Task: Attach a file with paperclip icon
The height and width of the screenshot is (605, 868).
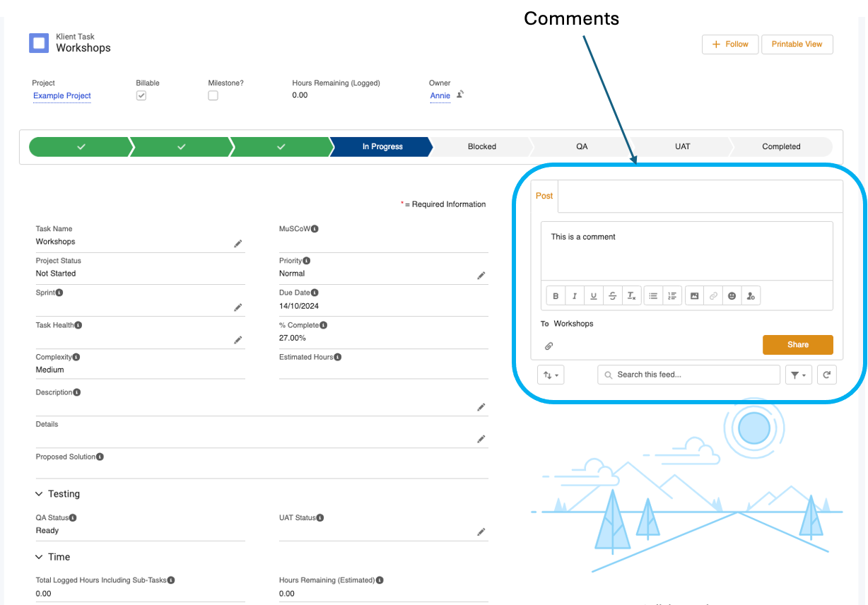Action: point(549,346)
